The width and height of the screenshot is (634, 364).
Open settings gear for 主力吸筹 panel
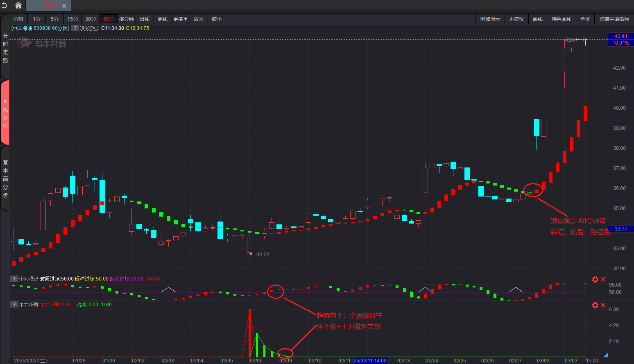[595, 305]
